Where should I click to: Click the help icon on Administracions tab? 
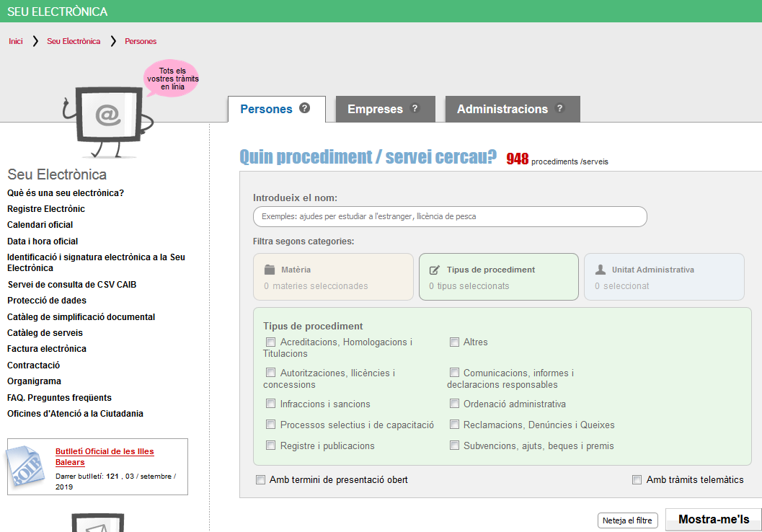pos(559,109)
